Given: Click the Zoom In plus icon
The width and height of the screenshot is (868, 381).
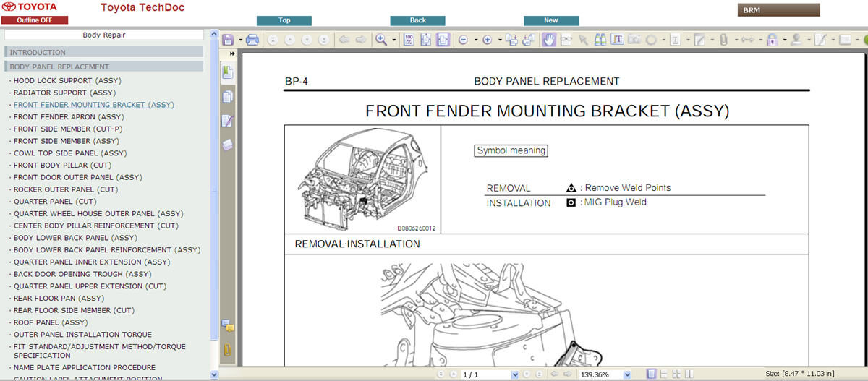Looking at the screenshot, I should 487,40.
